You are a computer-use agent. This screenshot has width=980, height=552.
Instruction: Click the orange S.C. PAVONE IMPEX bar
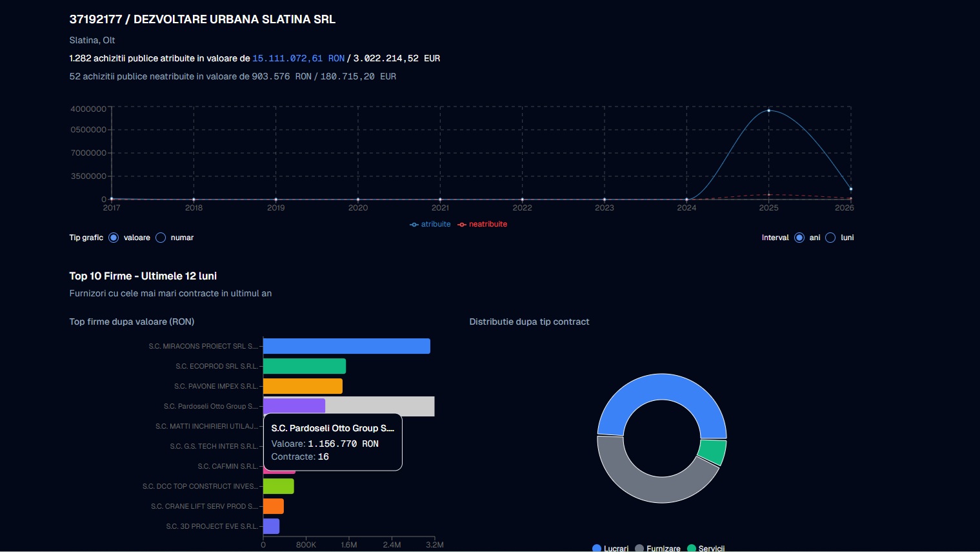pos(302,386)
